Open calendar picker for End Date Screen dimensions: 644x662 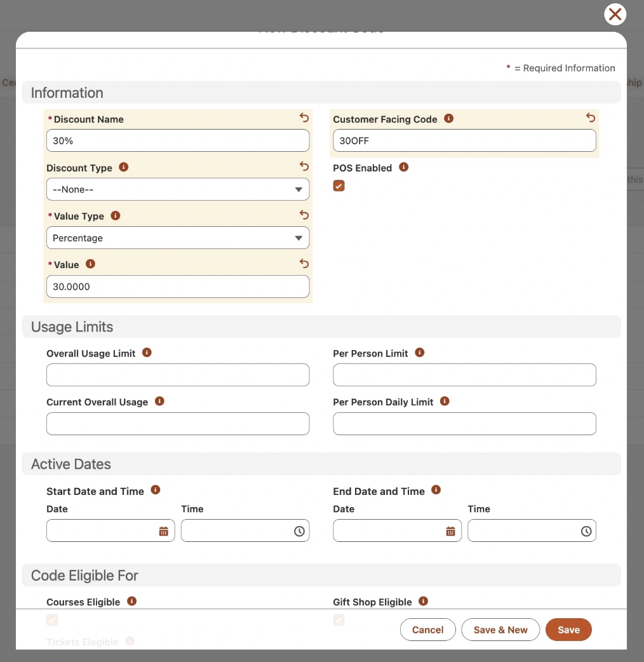point(450,531)
